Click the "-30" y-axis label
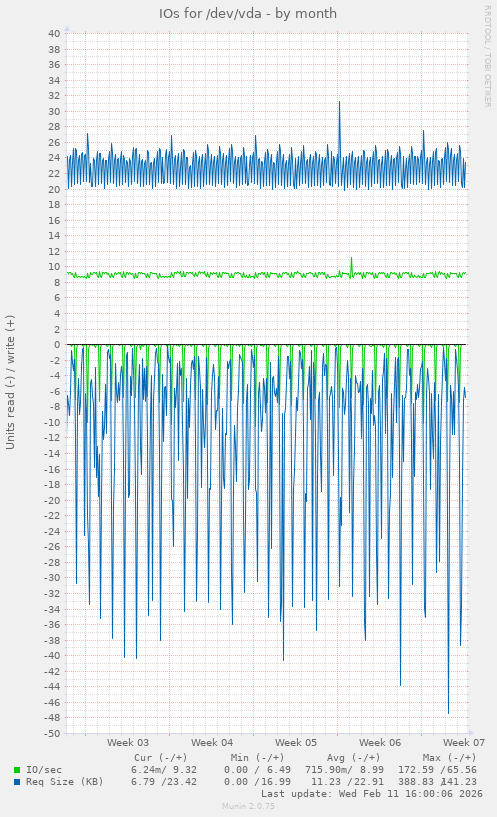This screenshot has width=497, height=817. click(52, 578)
